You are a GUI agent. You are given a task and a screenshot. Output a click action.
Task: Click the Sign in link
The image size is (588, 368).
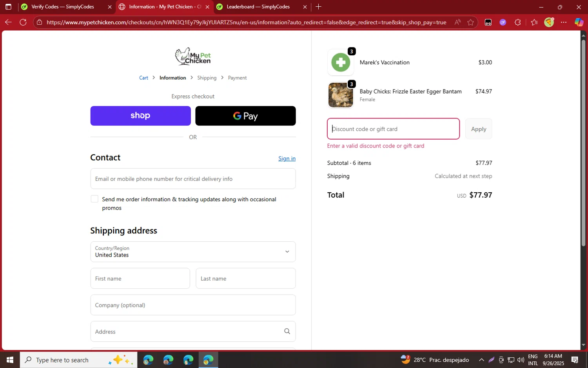287,158
